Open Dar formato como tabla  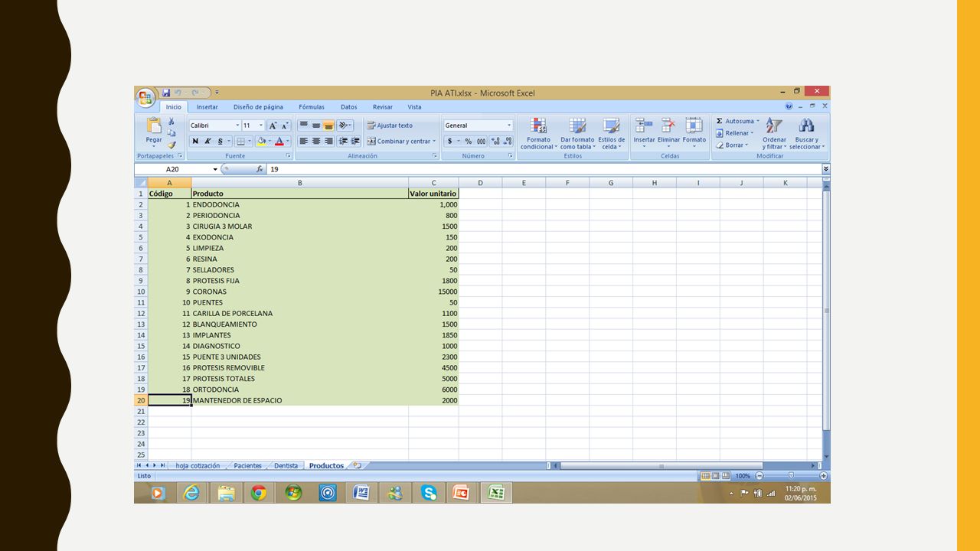tap(577, 134)
